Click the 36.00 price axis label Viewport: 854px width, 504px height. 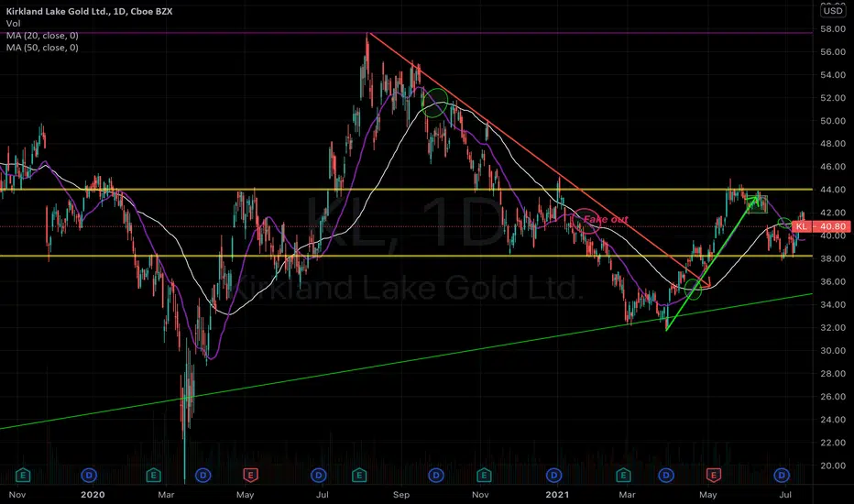point(833,281)
